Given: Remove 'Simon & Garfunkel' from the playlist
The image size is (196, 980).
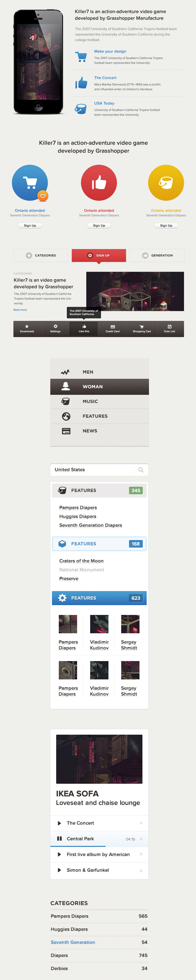Looking at the screenshot, I should 141,870.
